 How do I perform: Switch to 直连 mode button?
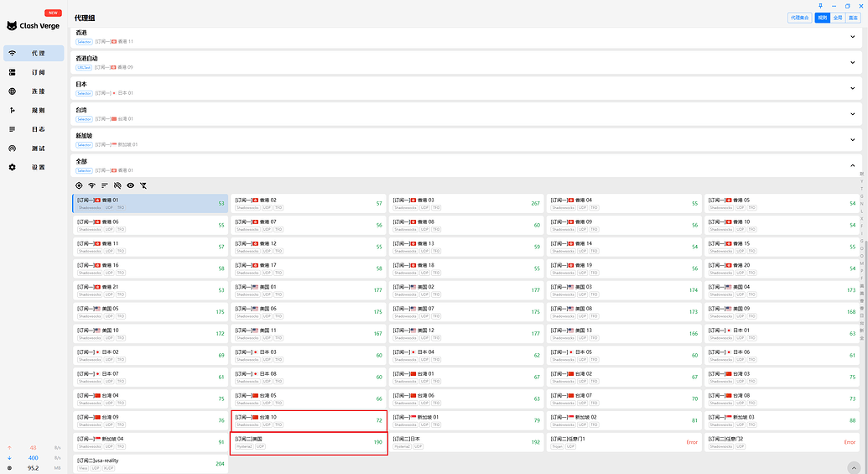pyautogui.click(x=853, y=18)
